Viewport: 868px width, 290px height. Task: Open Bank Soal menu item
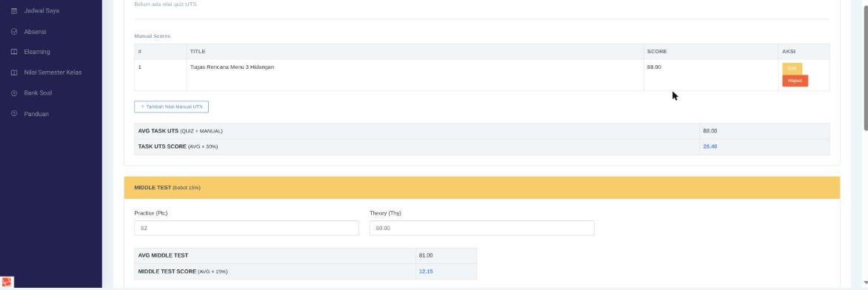[x=38, y=93]
